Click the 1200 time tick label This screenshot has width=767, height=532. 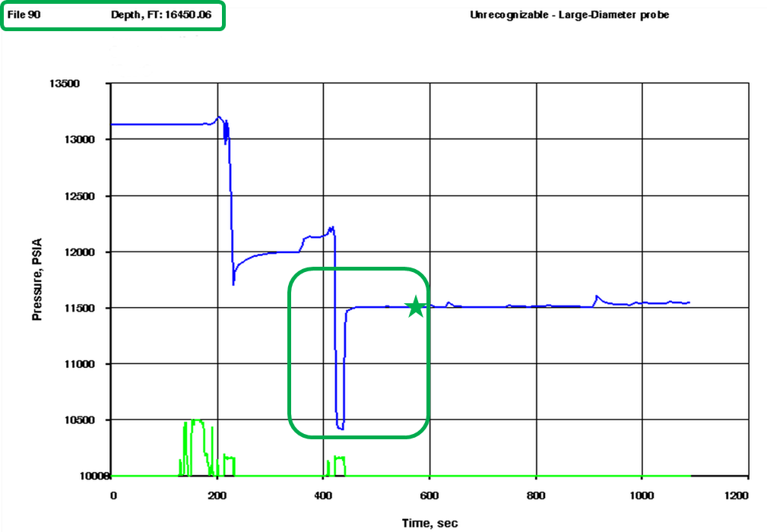click(737, 496)
